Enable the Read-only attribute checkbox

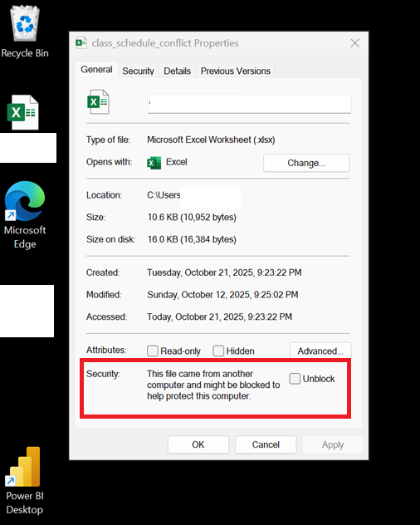pos(153,351)
